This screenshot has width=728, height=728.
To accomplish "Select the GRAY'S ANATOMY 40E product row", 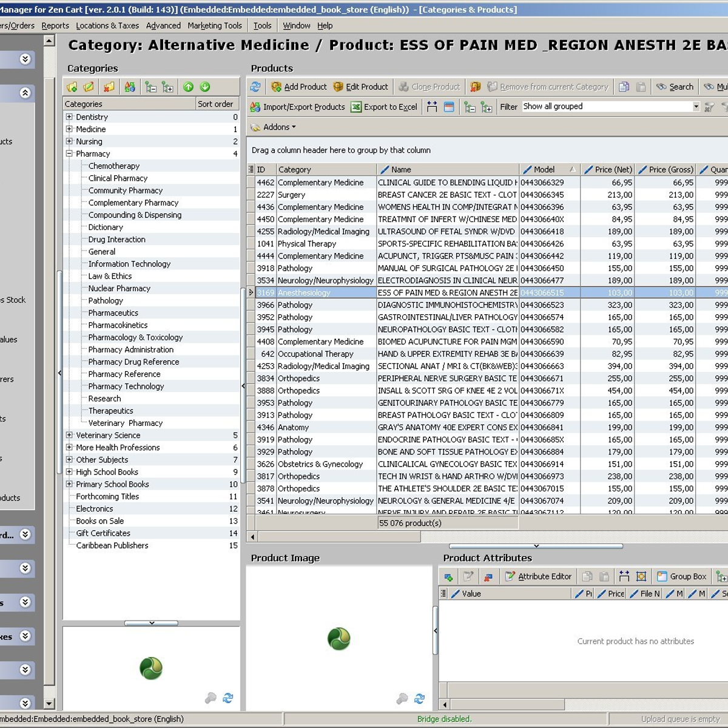I will pos(487,427).
